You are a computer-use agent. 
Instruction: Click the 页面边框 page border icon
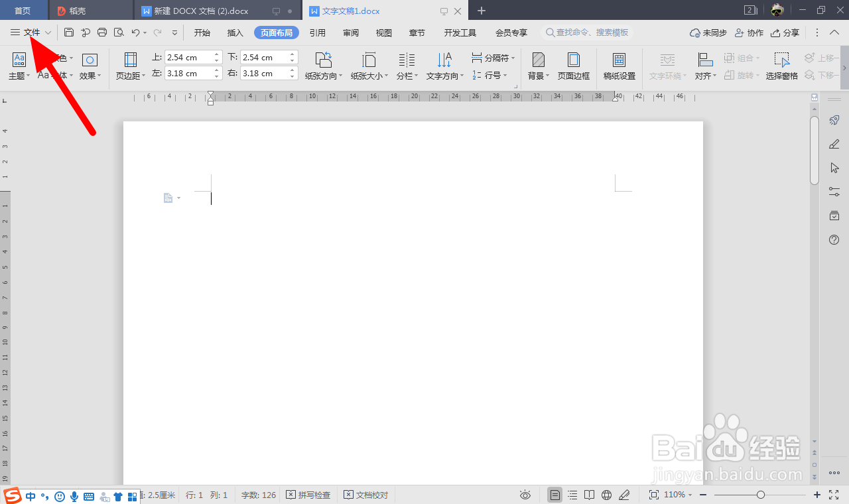tap(573, 60)
